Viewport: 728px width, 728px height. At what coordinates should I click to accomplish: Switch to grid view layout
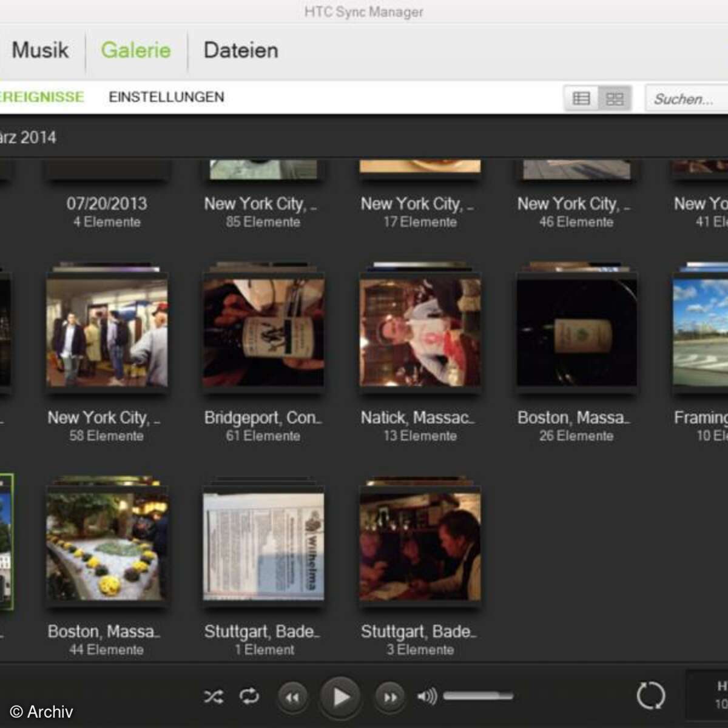click(x=615, y=98)
